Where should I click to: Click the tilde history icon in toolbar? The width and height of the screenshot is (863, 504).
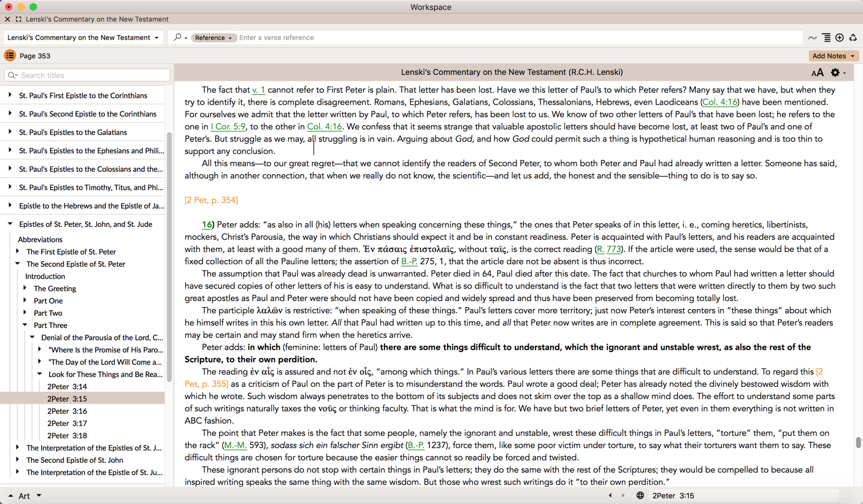coord(813,38)
